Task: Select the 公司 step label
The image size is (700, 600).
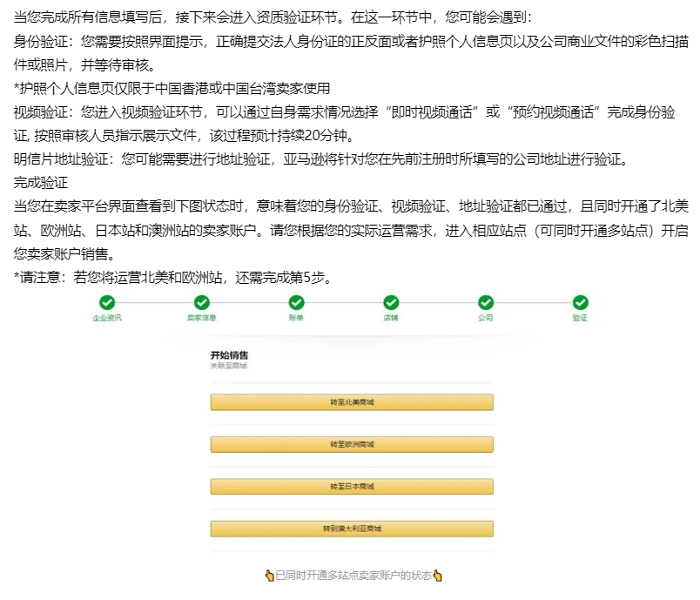Action: (486, 318)
